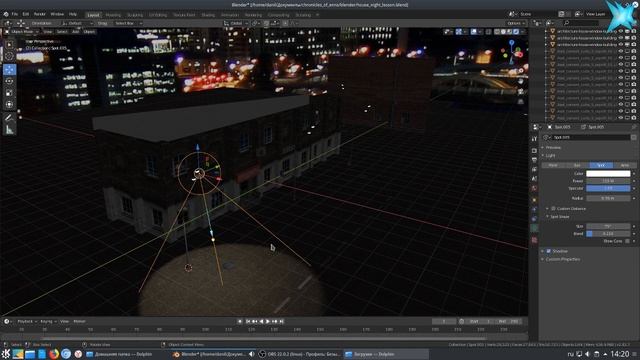Open the Output properties tab icon

click(534, 160)
